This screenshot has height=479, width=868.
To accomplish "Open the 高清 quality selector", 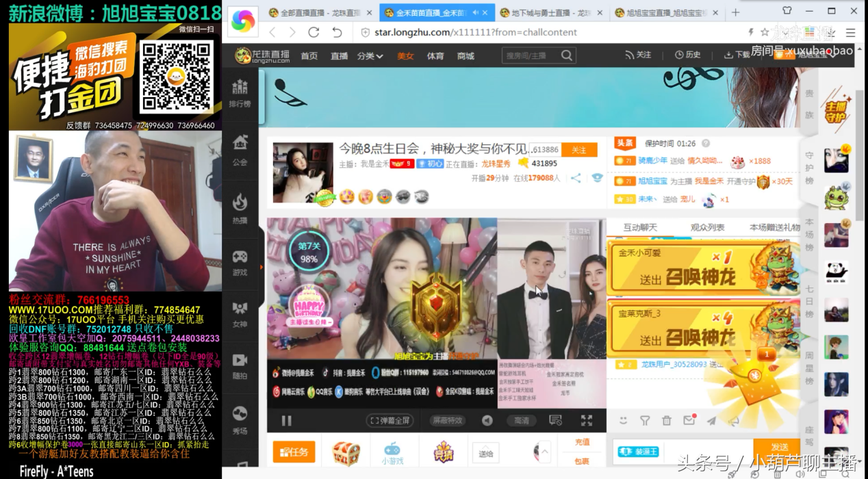I will pos(522,421).
